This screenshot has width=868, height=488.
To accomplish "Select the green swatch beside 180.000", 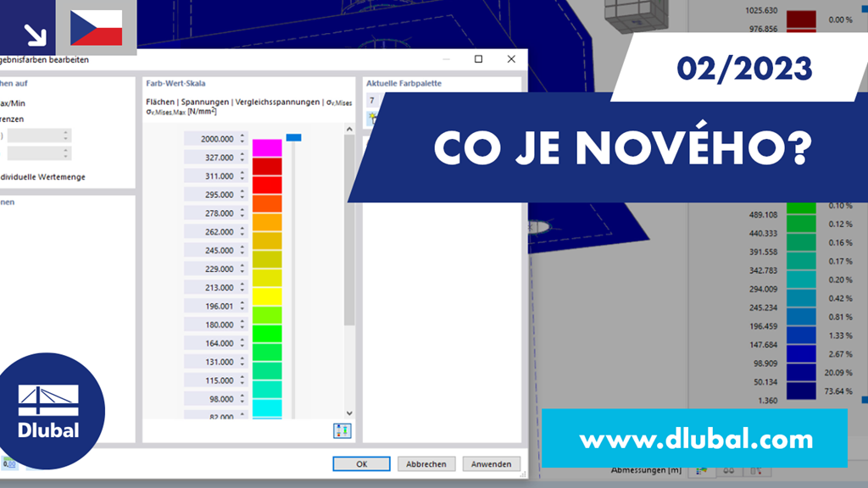I will (x=267, y=334).
